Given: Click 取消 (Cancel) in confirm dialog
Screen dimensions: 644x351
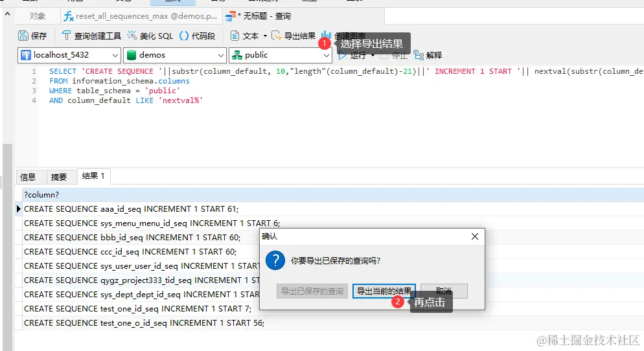Looking at the screenshot, I should coord(444,291).
